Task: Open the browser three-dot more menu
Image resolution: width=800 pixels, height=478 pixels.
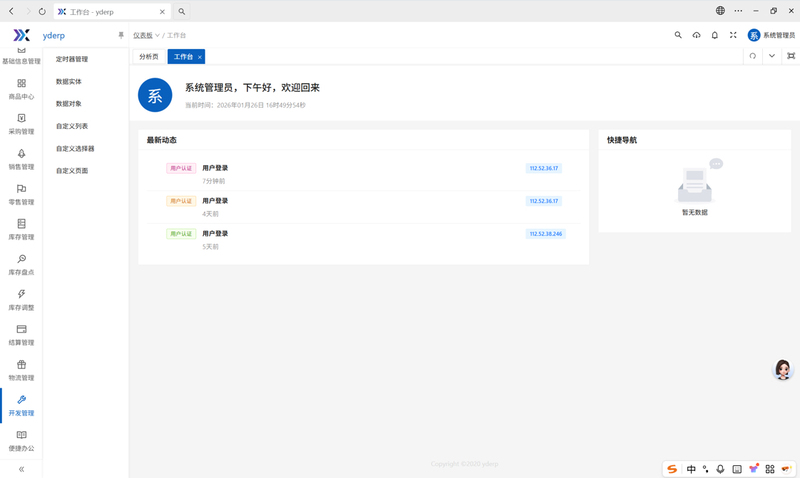Action: coord(738,11)
